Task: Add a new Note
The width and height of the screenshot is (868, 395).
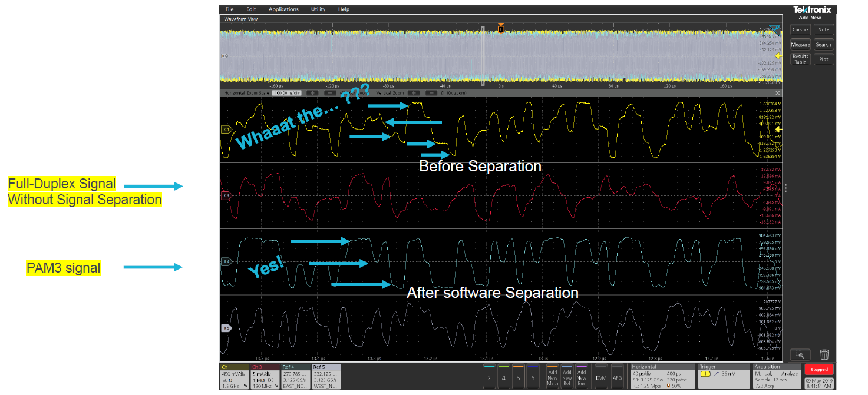Action: tap(823, 29)
